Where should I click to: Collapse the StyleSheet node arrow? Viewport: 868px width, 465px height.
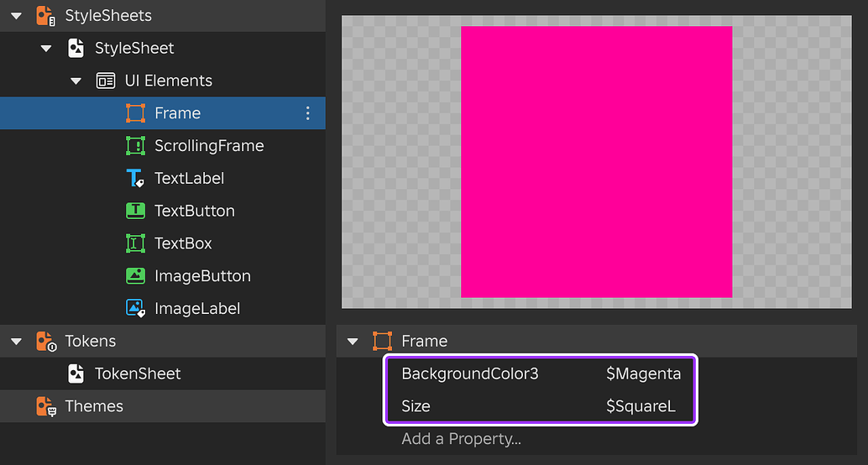click(46, 48)
